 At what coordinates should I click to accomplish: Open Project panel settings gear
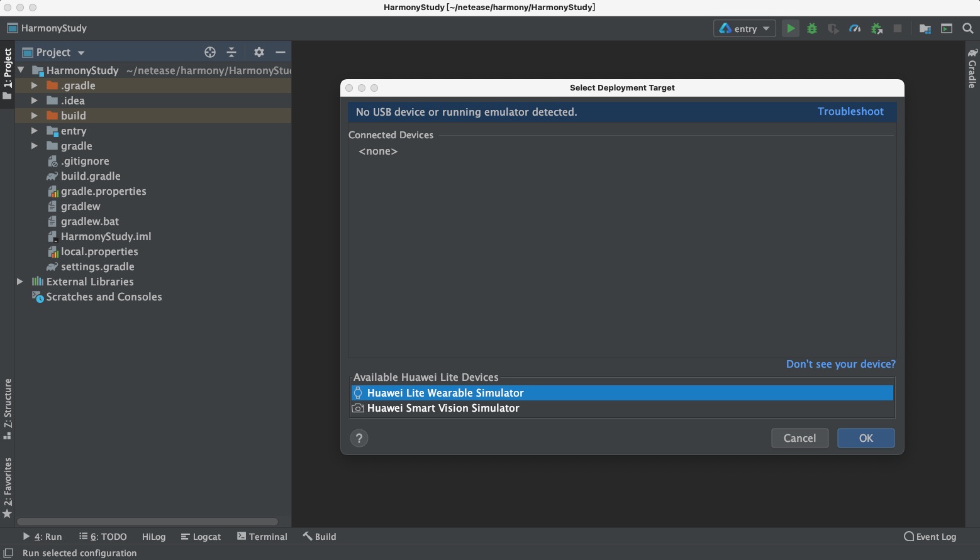pyautogui.click(x=259, y=52)
